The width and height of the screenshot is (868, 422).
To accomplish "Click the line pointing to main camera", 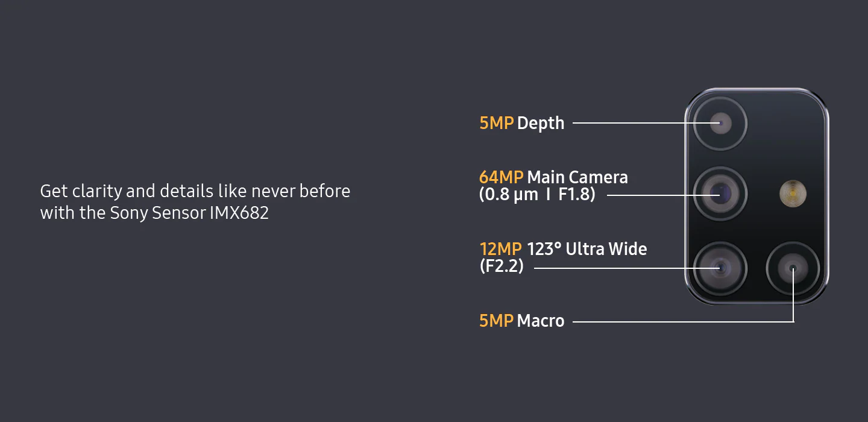I will tap(663, 195).
